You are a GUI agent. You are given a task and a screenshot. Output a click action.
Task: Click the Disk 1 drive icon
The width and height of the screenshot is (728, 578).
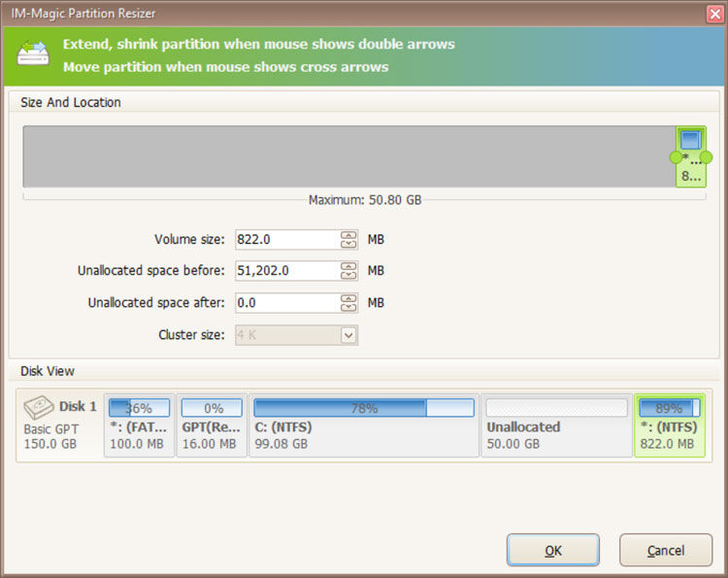[39, 407]
